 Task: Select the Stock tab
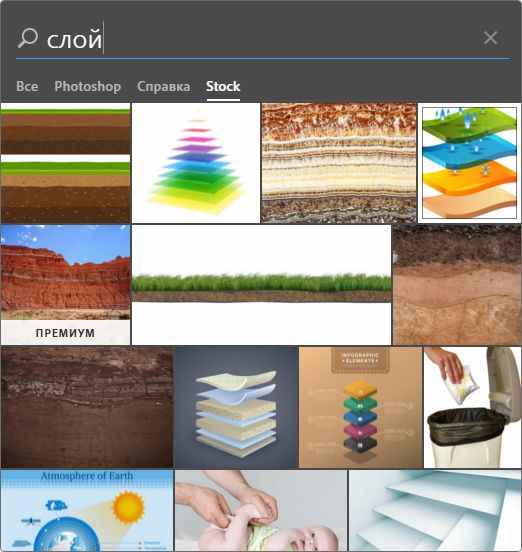(x=223, y=86)
